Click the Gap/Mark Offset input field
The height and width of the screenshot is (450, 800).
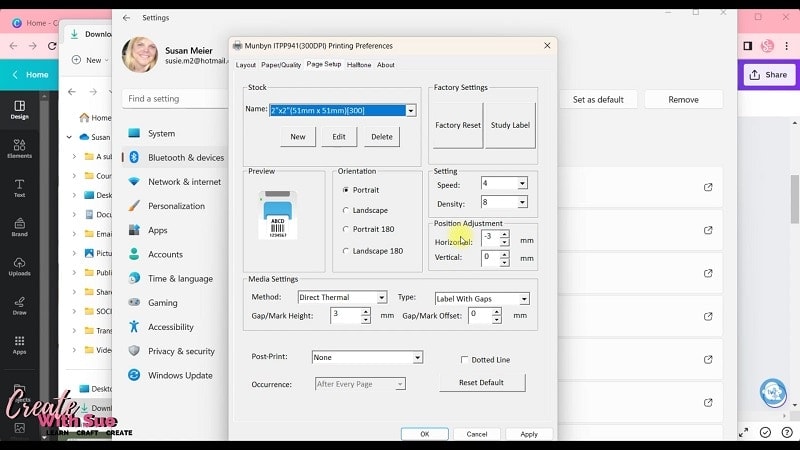(480, 315)
